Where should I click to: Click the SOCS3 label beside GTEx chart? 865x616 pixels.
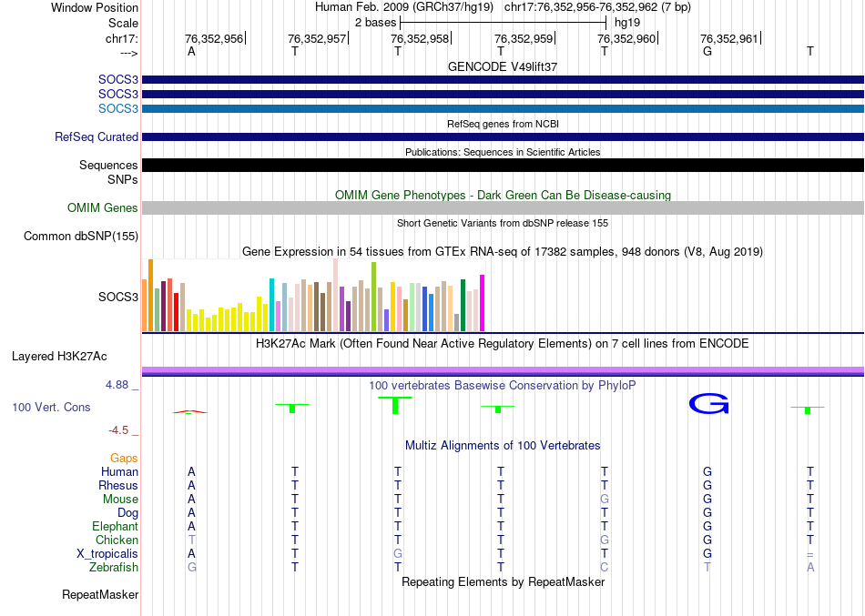tap(118, 297)
